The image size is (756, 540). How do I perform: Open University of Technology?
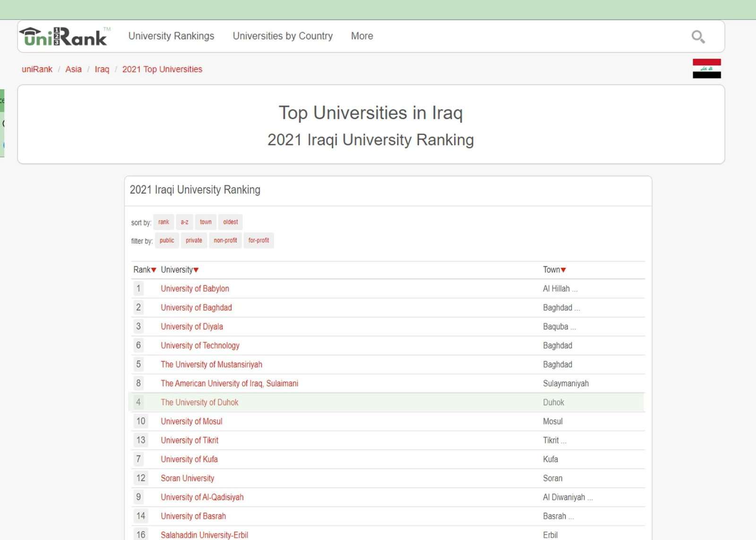pyautogui.click(x=200, y=345)
